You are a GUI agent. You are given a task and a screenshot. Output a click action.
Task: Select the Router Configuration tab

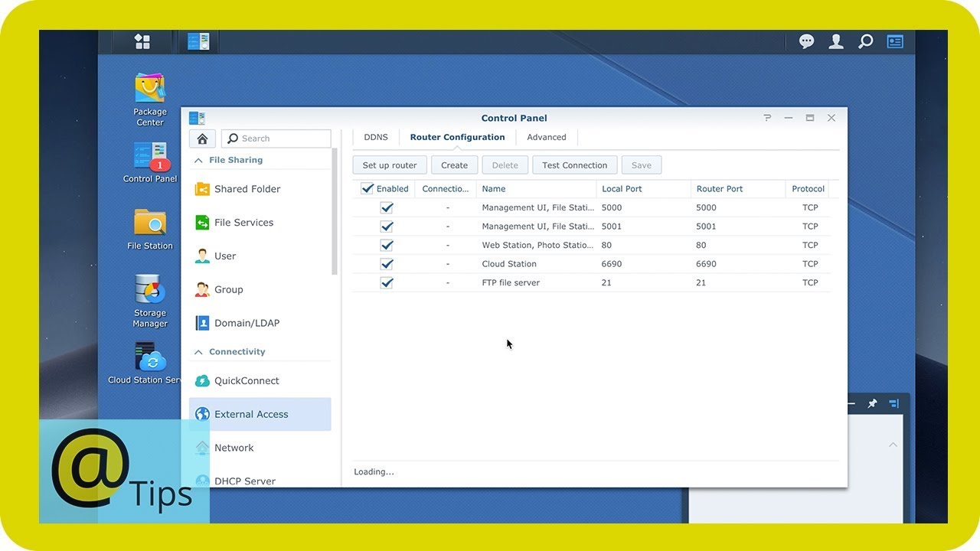[x=457, y=138]
